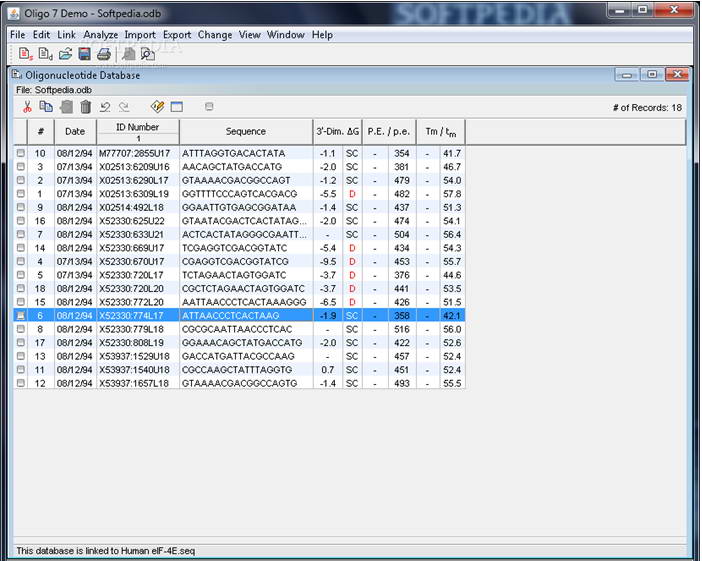The image size is (702, 561).
Task: Click sequence AATTAACCCTCACTAAAGGG
Action: click(x=244, y=302)
